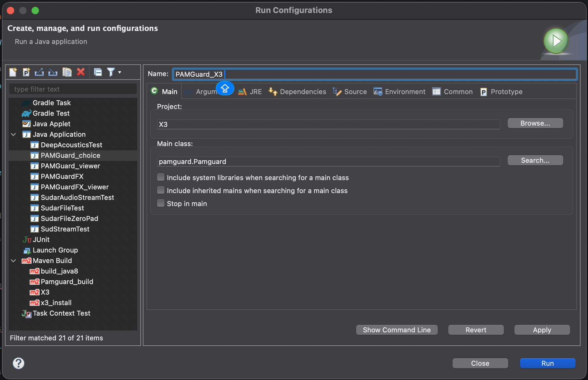The width and height of the screenshot is (588, 380).
Task: Filter launch configurations
Action: tap(111, 72)
